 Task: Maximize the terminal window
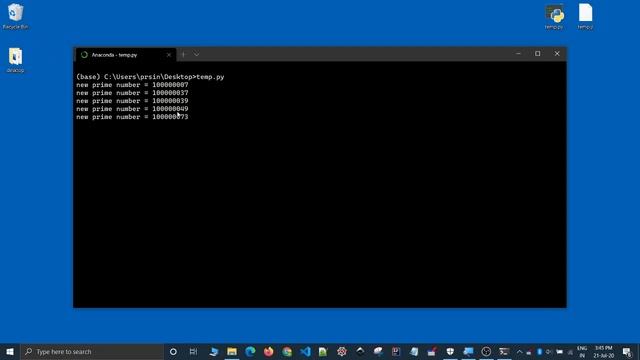coord(538,53)
